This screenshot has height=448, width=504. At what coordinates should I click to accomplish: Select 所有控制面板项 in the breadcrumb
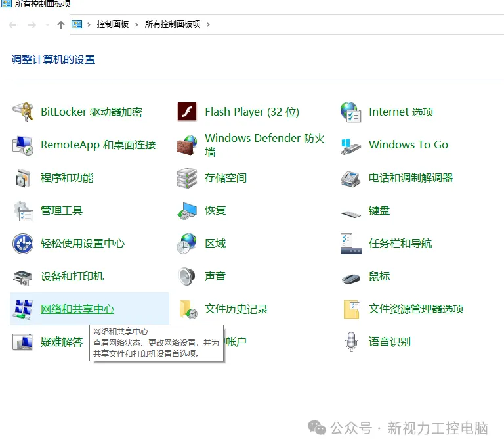(173, 24)
